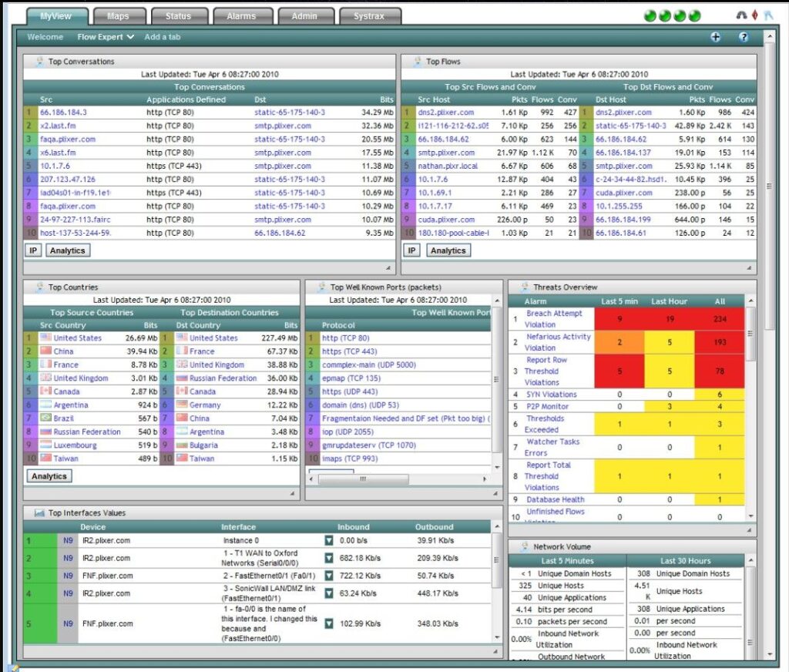
Task: Click the Threats Overview panel header icon
Action: point(524,287)
